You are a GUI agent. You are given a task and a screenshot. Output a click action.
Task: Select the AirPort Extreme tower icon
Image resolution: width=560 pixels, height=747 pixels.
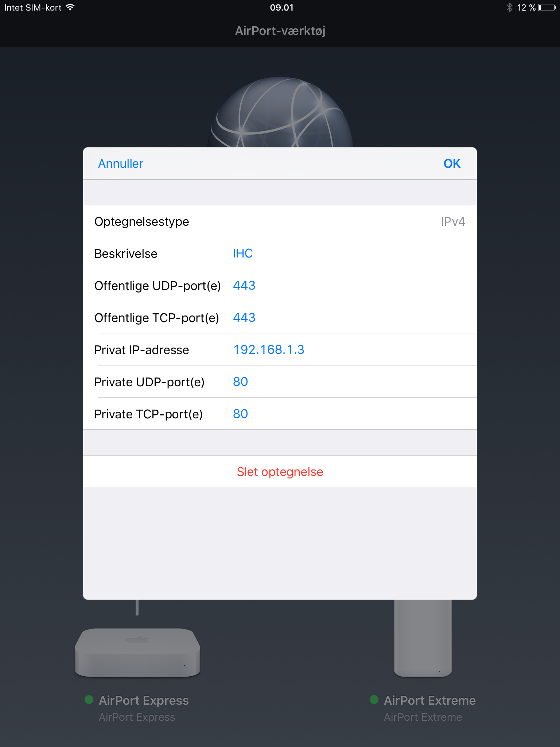[423, 638]
